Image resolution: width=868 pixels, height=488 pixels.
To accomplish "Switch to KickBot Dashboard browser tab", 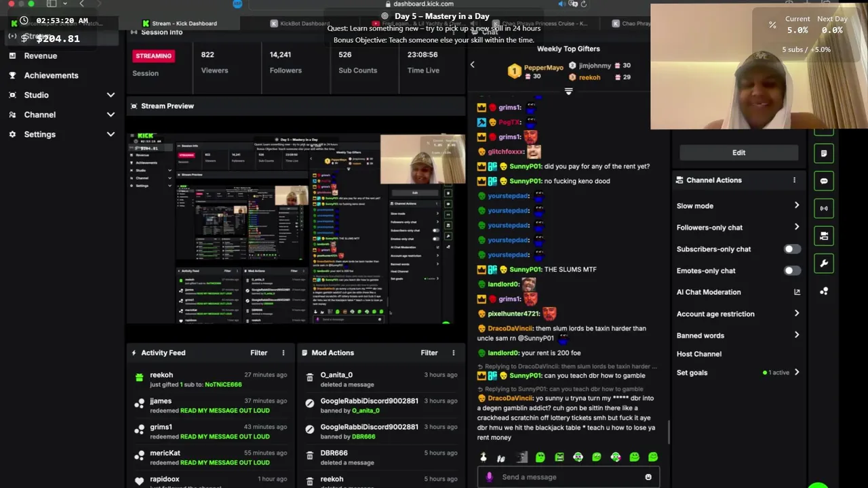I will [x=305, y=23].
